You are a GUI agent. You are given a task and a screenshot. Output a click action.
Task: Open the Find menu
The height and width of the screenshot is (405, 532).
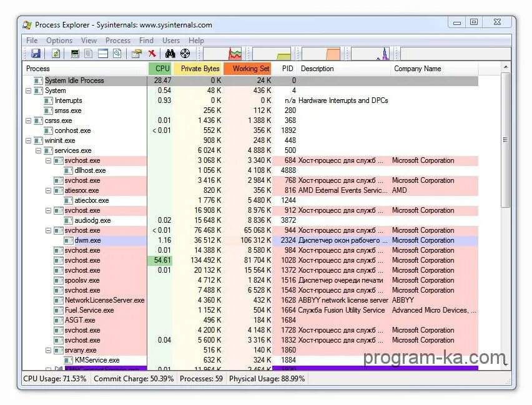(x=146, y=41)
